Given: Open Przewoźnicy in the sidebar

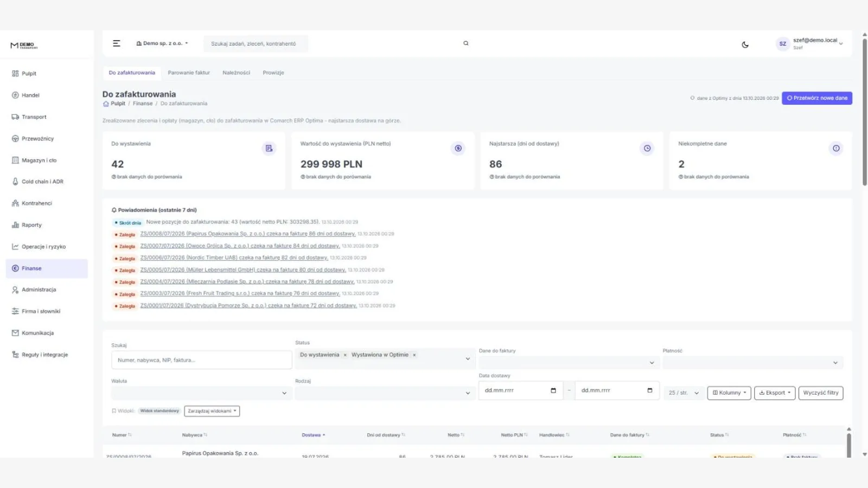Looking at the screenshot, I should click(47, 139).
